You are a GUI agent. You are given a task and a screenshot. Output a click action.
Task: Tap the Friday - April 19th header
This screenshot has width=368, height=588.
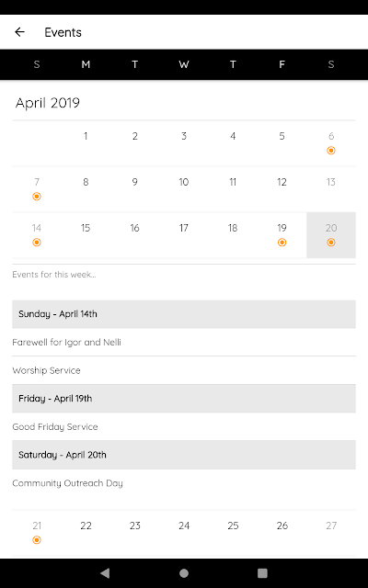[x=184, y=398]
